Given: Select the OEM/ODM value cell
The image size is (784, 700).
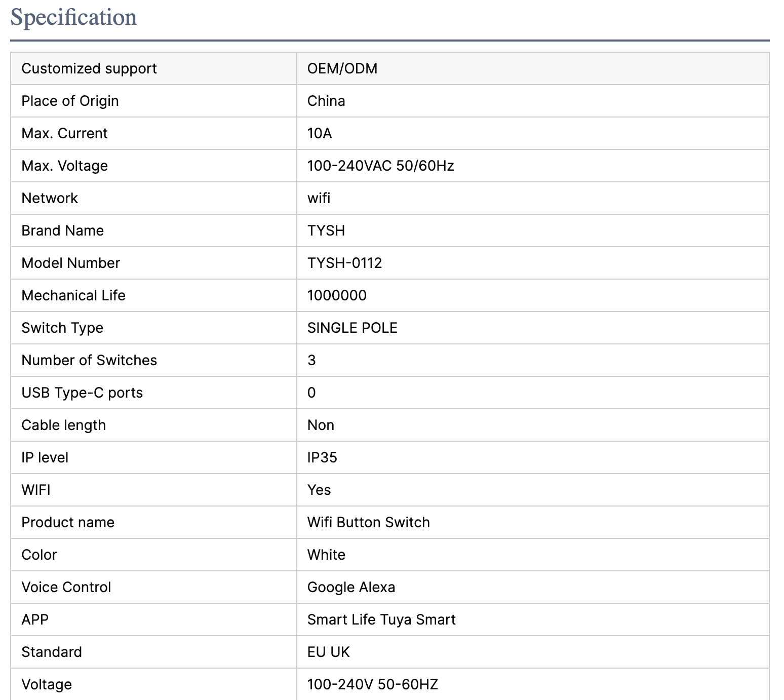Looking at the screenshot, I should [342, 68].
